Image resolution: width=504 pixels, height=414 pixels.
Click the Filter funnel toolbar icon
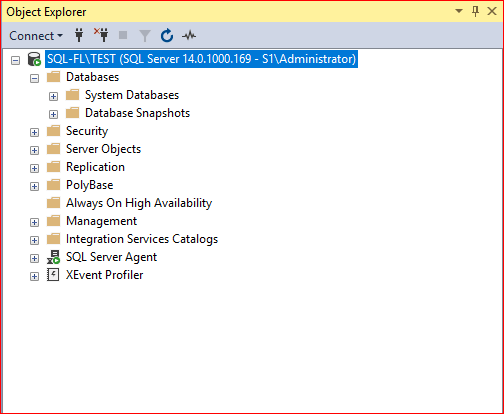(x=145, y=36)
